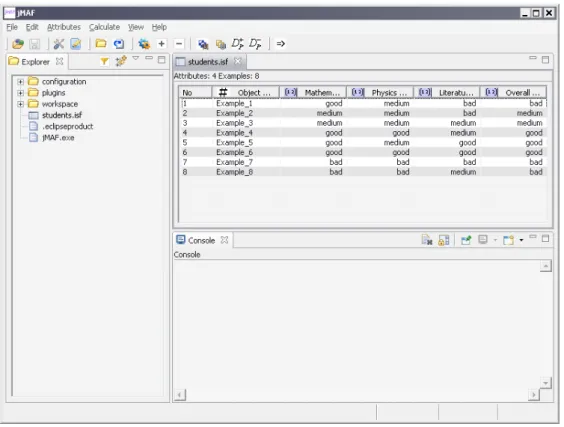The width and height of the screenshot is (564, 427).
Task: Click the console scroll up arrow
Action: (546, 266)
